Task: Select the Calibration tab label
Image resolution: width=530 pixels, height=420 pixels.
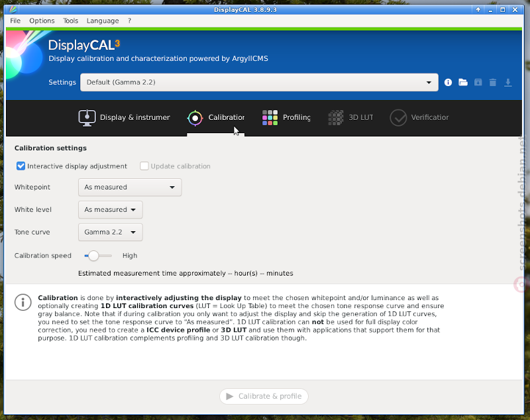Action: 226,117
